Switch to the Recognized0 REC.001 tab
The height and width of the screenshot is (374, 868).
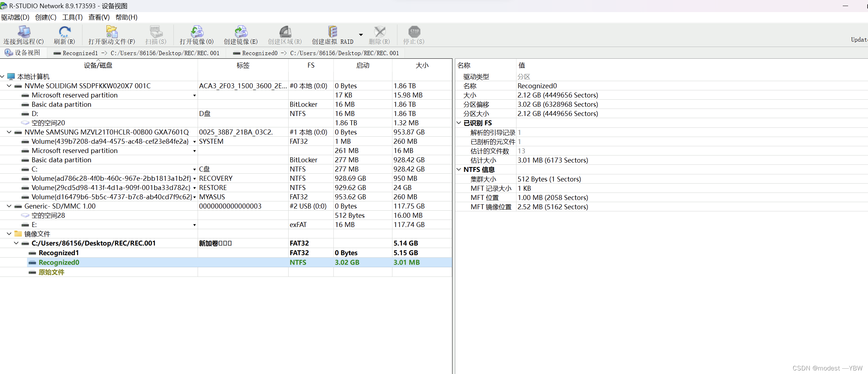pos(316,53)
